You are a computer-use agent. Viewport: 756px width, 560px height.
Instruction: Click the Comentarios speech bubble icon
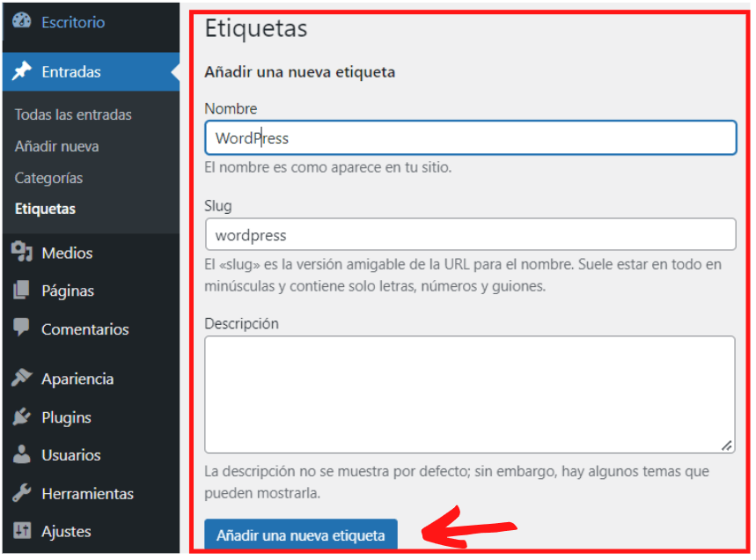click(21, 327)
